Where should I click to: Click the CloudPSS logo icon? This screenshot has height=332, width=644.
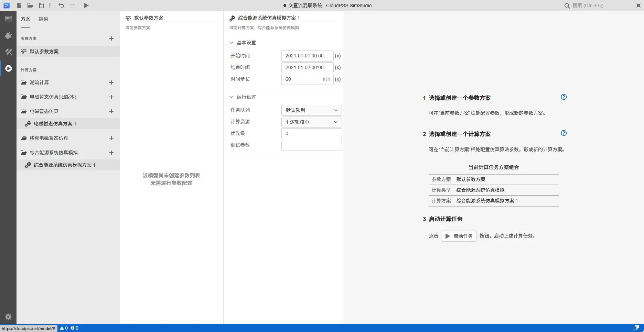(7, 5)
